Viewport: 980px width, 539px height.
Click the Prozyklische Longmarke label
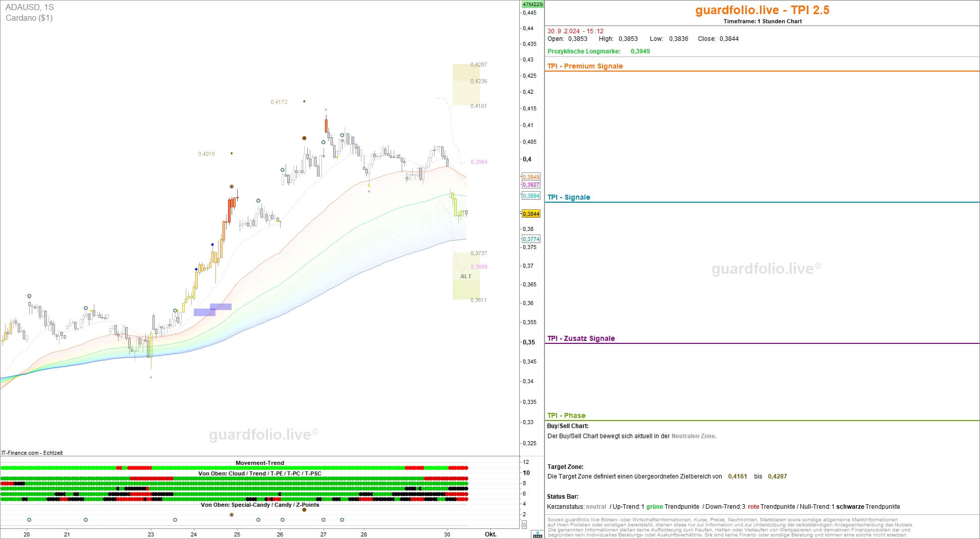(x=584, y=51)
